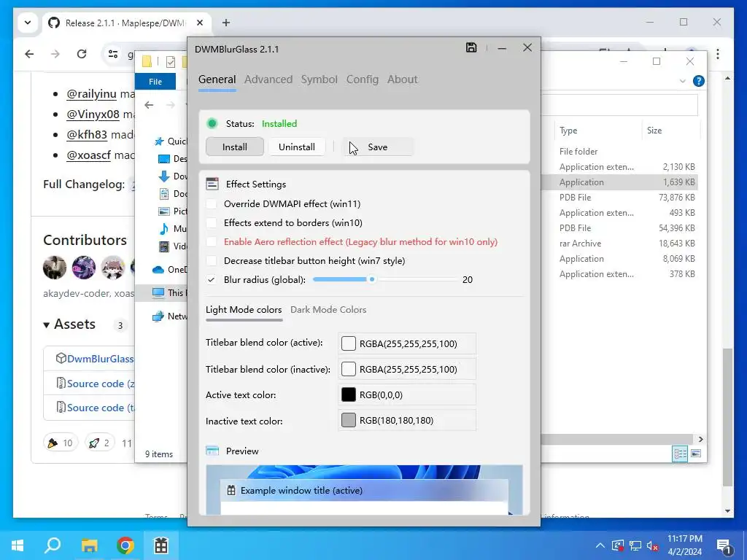The image size is (747, 560).
Task: Switch Explorer to details view icon
Action: (680, 454)
